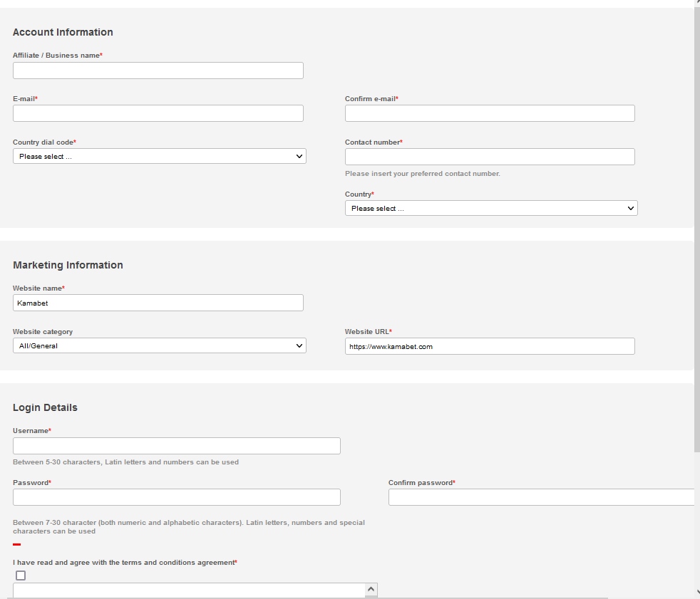Focus the Username text box
Viewport: 700px width, 599px height.
[176, 446]
